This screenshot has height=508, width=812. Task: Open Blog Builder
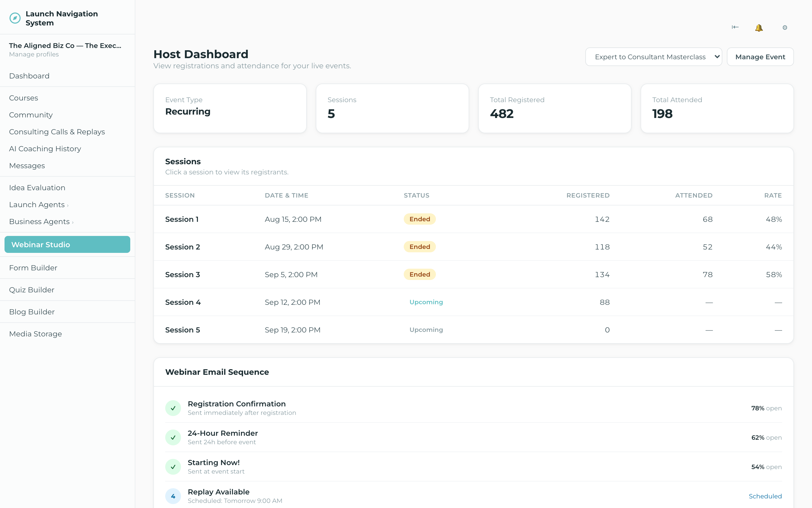point(32,312)
